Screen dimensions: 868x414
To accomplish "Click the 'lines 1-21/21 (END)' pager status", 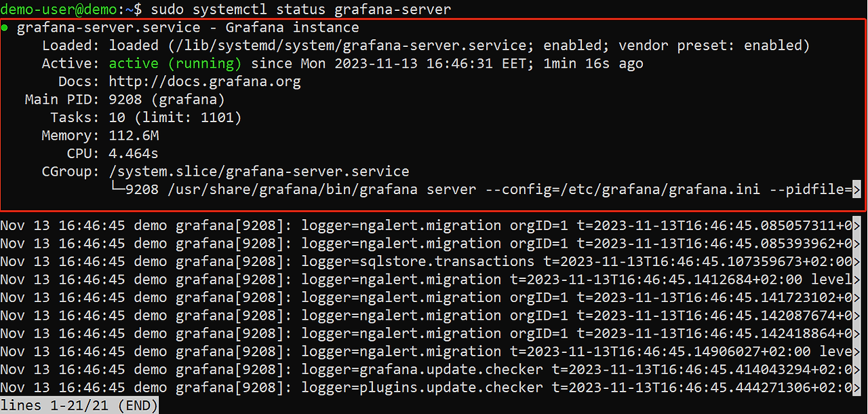I will 79,405.
